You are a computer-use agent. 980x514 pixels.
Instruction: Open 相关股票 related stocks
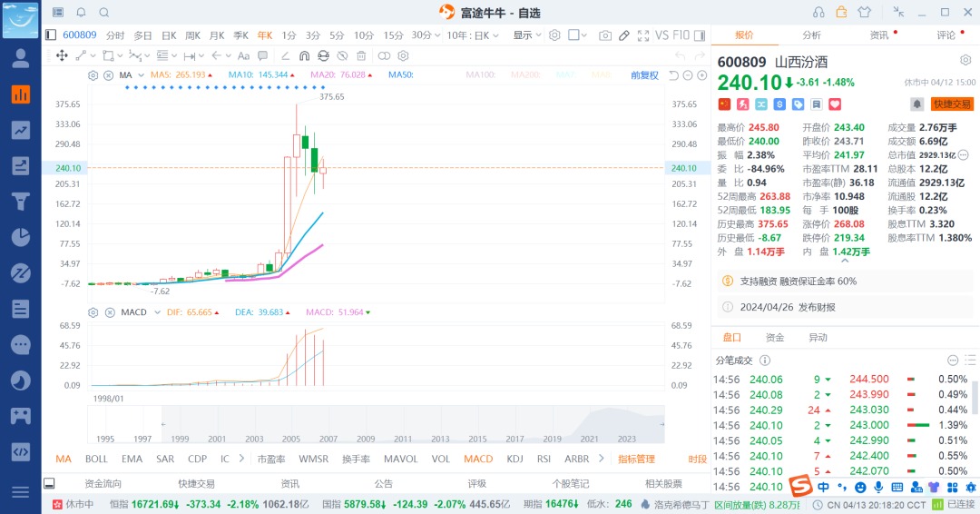pyautogui.click(x=663, y=483)
